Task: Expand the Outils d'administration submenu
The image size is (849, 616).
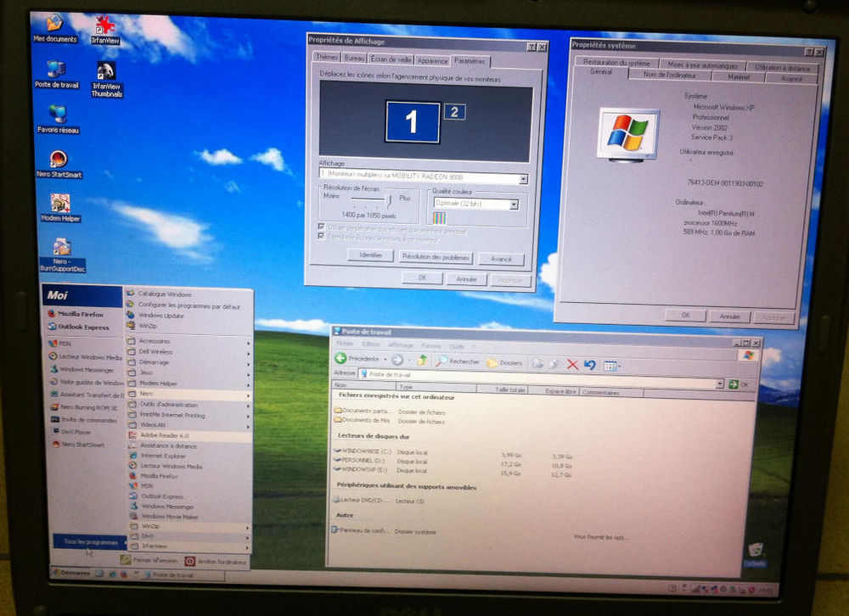Action: coord(189,405)
